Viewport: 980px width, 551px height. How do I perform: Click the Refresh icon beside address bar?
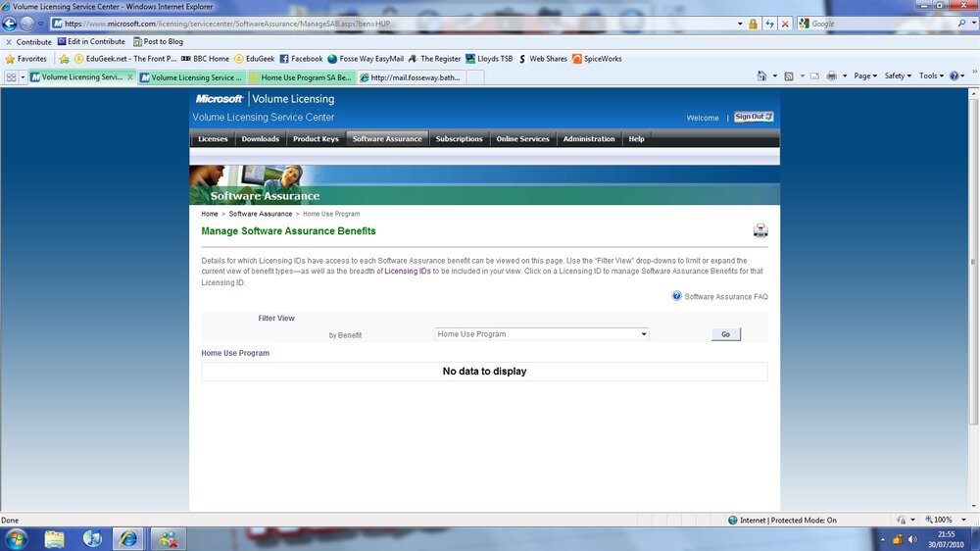pyautogui.click(x=769, y=24)
